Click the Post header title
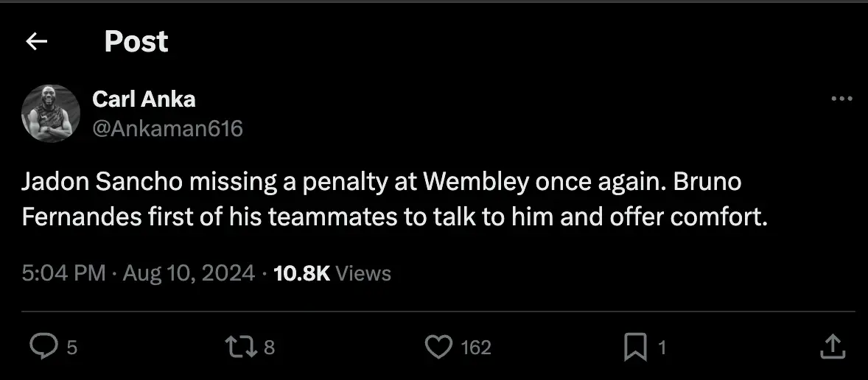868x380 pixels. tap(136, 42)
